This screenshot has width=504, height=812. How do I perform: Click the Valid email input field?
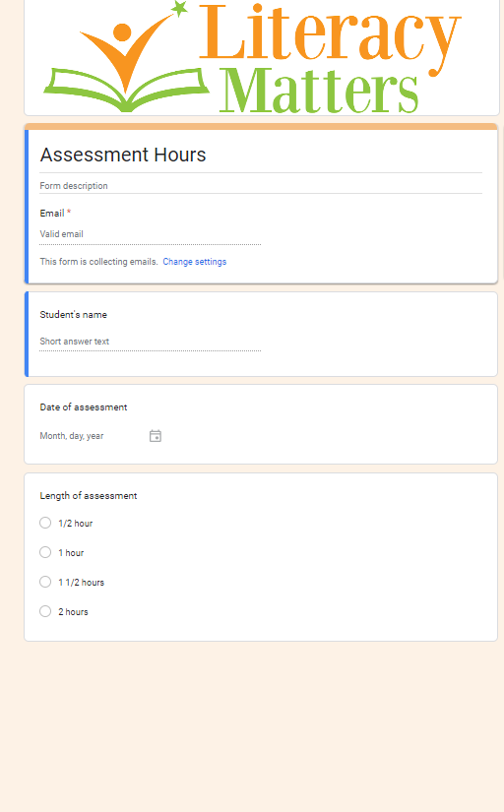click(151, 234)
